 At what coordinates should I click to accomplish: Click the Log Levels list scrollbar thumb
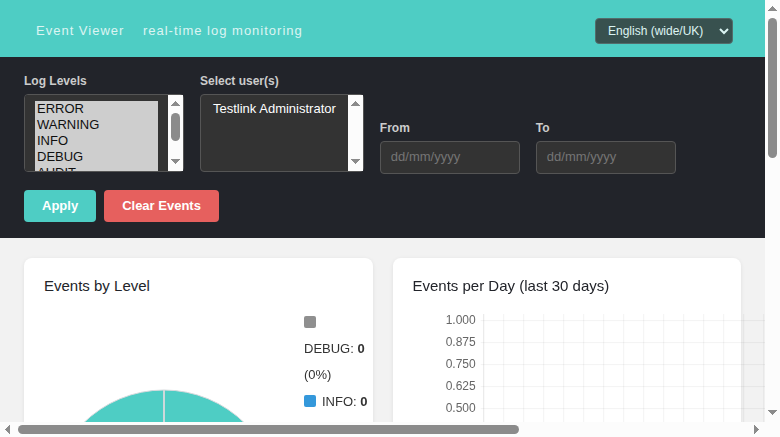pyautogui.click(x=175, y=127)
